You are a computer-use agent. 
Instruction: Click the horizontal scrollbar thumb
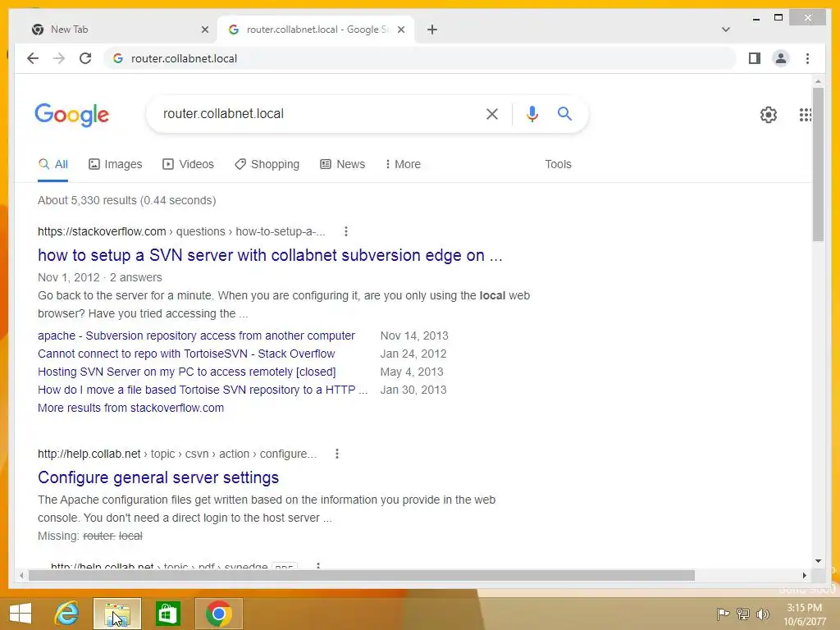[362, 575]
